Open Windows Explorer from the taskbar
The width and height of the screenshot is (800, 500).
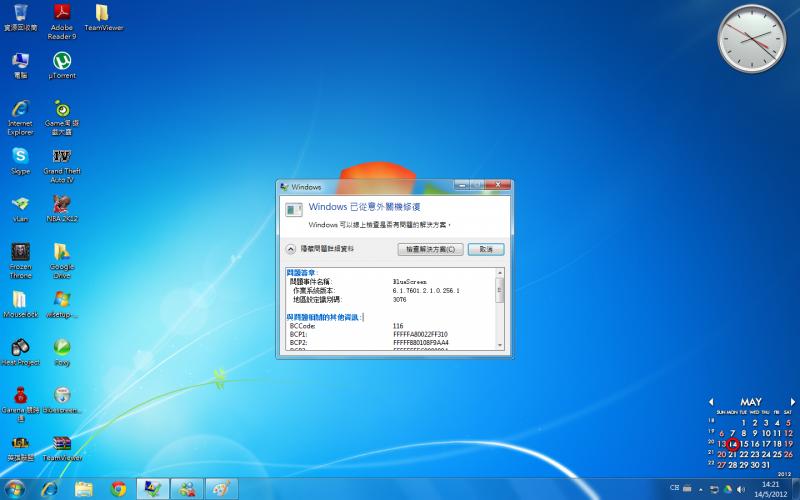(84, 489)
